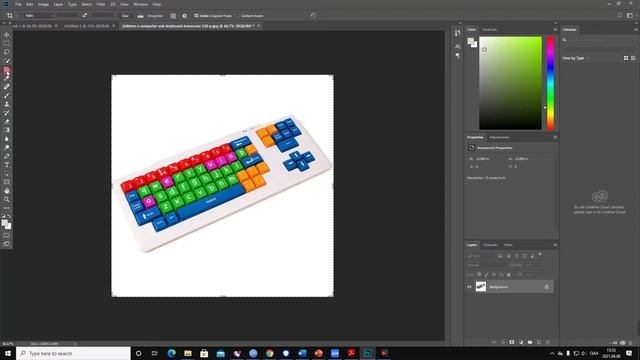The image size is (640, 360).
Task: Click the Background layer's lock icon
Action: (x=547, y=287)
